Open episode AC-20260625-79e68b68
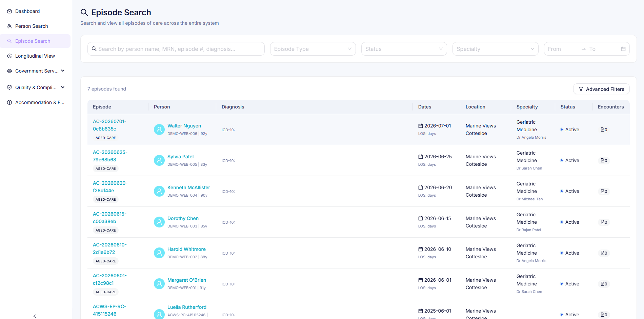 [x=110, y=156]
